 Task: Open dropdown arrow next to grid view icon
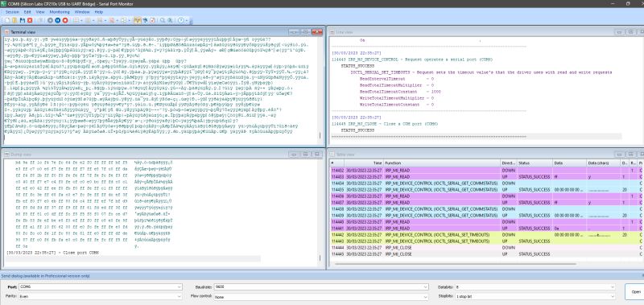coord(81,20)
